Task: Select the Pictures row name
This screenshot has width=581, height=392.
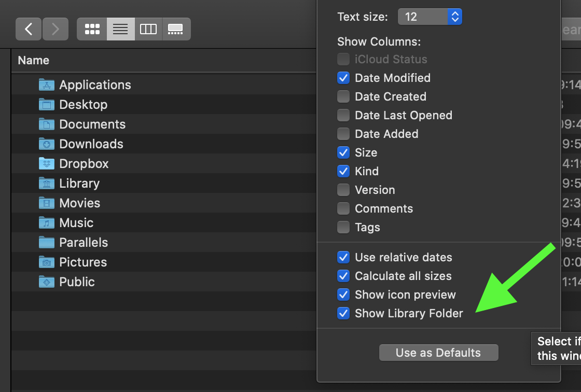Action: (83, 262)
